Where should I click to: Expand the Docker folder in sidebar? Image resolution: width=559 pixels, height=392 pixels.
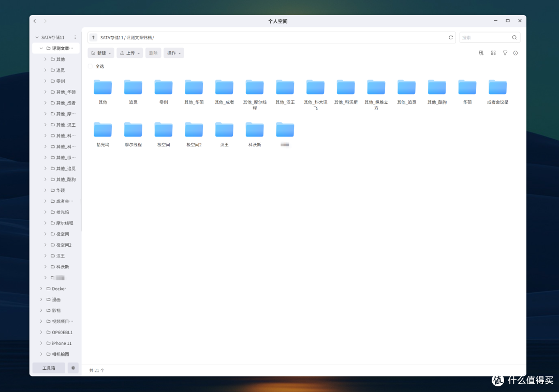tap(41, 289)
